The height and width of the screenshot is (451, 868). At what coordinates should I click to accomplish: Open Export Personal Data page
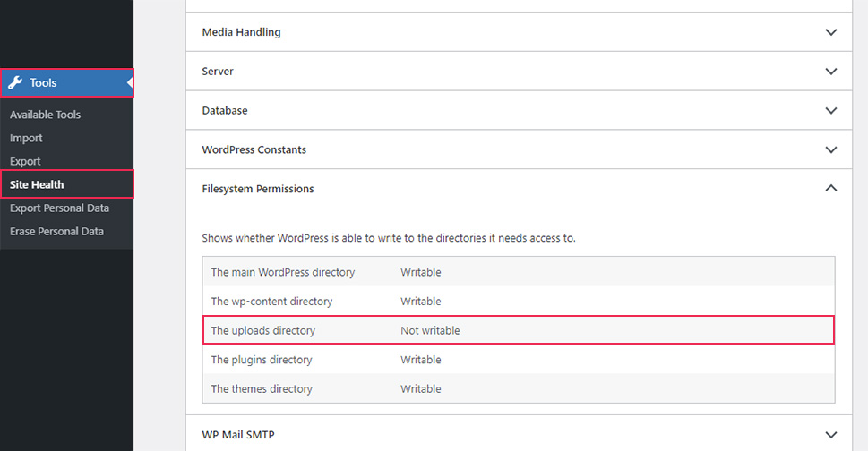59,208
